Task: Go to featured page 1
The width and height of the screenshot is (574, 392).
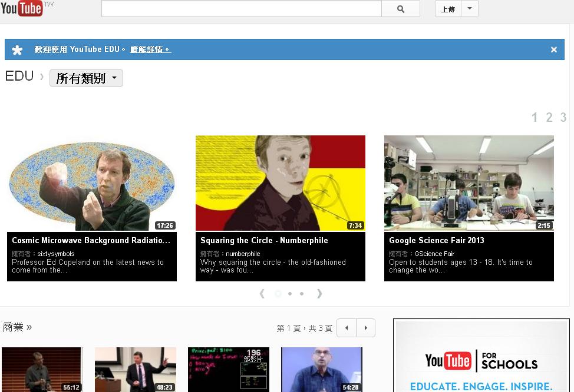Action: coord(535,117)
